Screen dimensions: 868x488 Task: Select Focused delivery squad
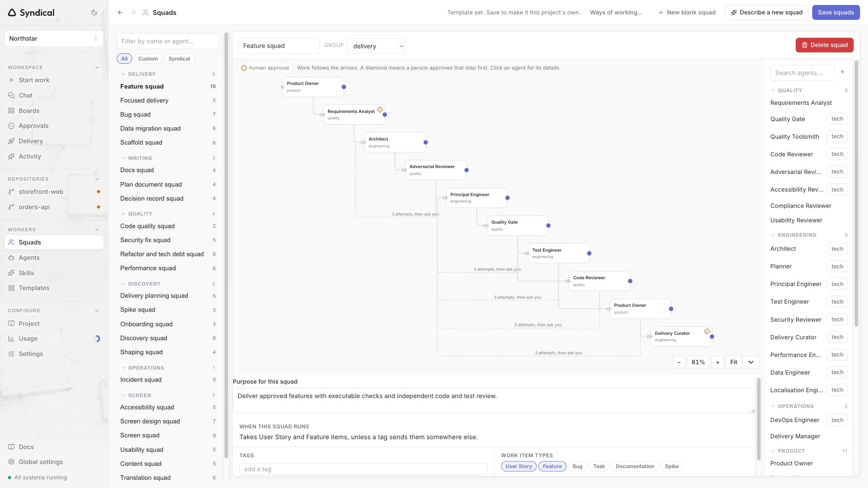[168, 100]
